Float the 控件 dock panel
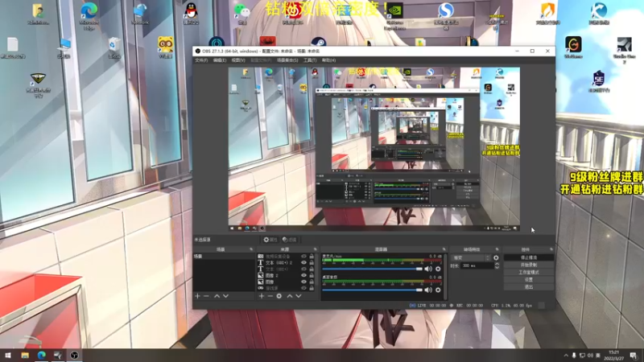The height and width of the screenshot is (362, 644). pyautogui.click(x=551, y=249)
